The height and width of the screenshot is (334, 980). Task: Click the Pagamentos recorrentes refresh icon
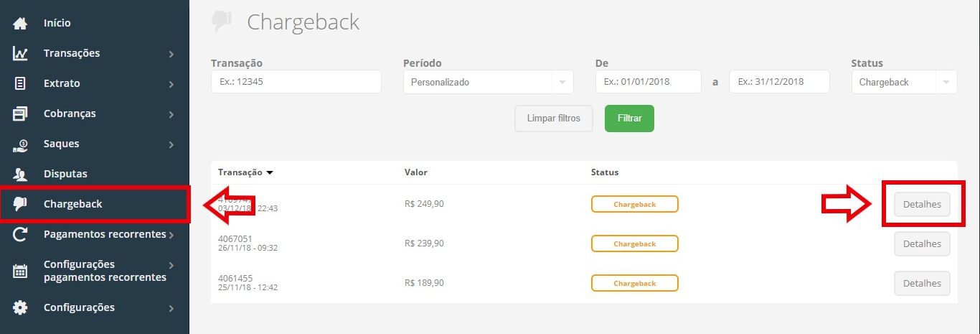coord(20,234)
